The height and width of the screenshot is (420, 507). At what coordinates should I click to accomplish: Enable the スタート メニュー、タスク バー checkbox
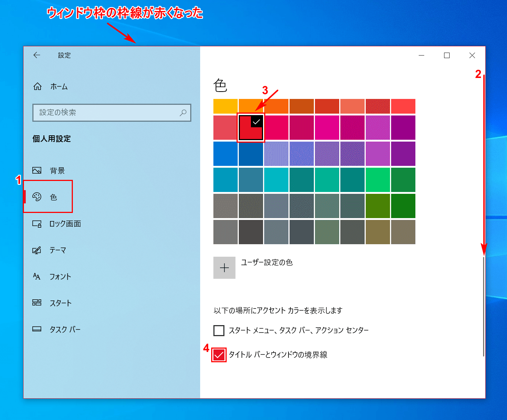point(219,330)
